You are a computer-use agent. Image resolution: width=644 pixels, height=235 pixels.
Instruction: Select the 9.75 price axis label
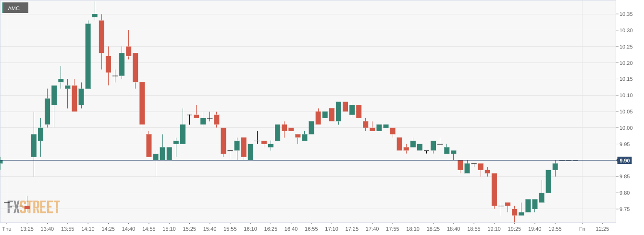tap(626, 209)
